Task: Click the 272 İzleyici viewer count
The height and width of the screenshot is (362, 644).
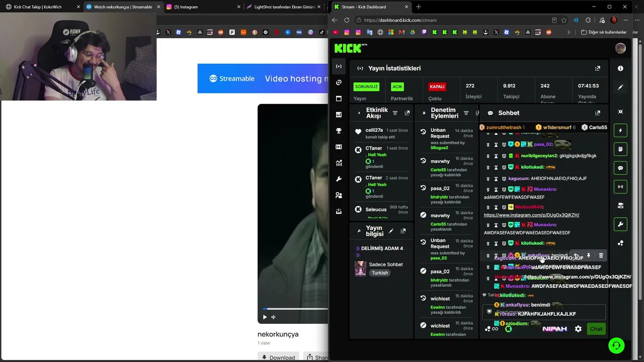Action: click(x=473, y=91)
